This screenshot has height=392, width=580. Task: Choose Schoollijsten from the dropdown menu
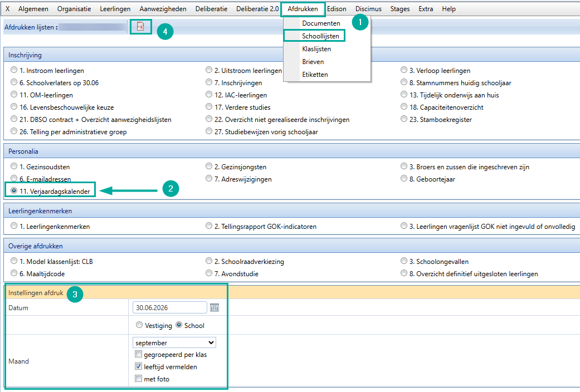pyautogui.click(x=320, y=36)
